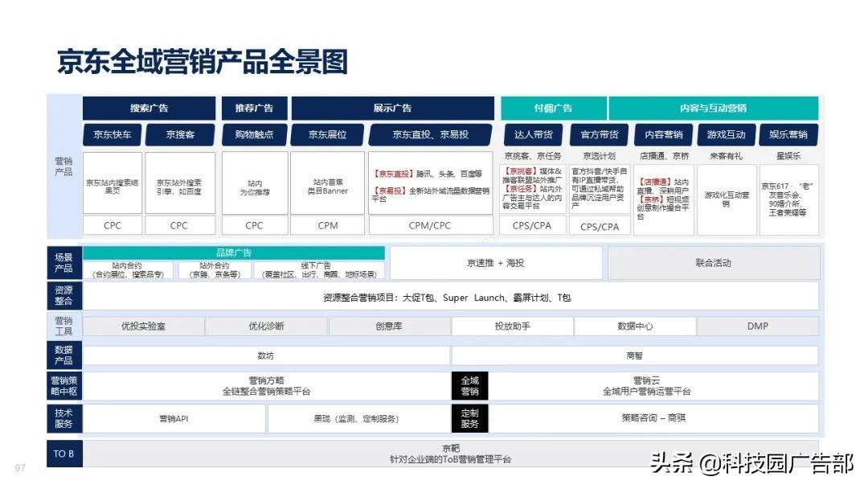Select the 营销产品 row label
Image resolution: width=868 pixels, height=489 pixels.
pos(63,166)
